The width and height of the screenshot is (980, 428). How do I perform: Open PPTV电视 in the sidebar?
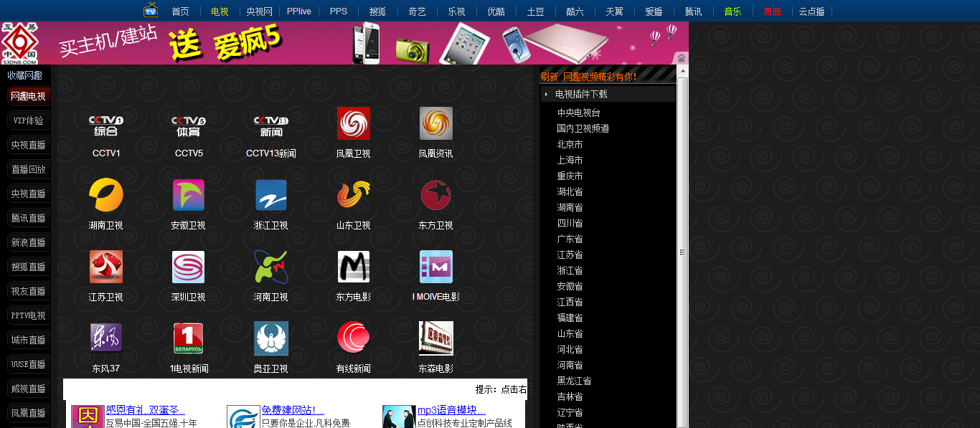coord(28,315)
